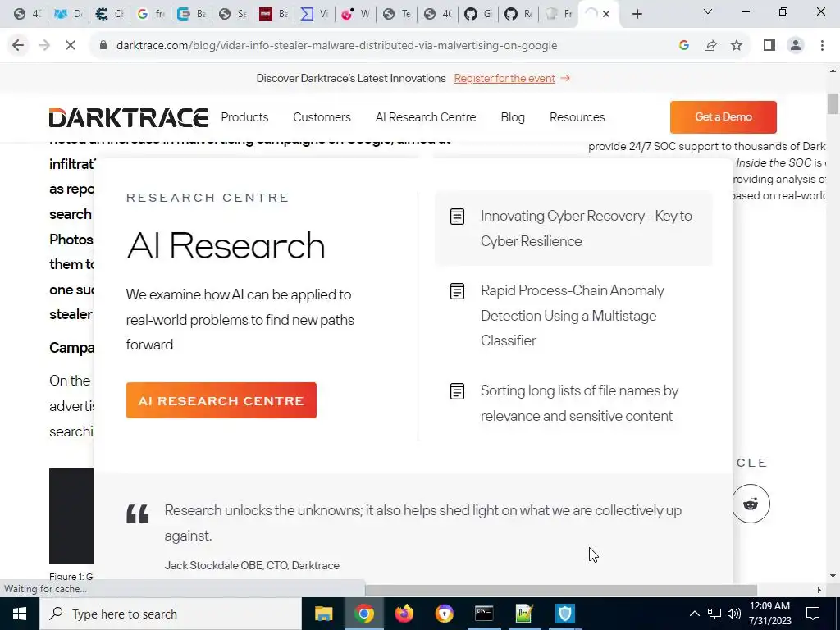Open Chrome's three-dot menu
The width and height of the screenshot is (840, 630).
pyautogui.click(x=822, y=46)
